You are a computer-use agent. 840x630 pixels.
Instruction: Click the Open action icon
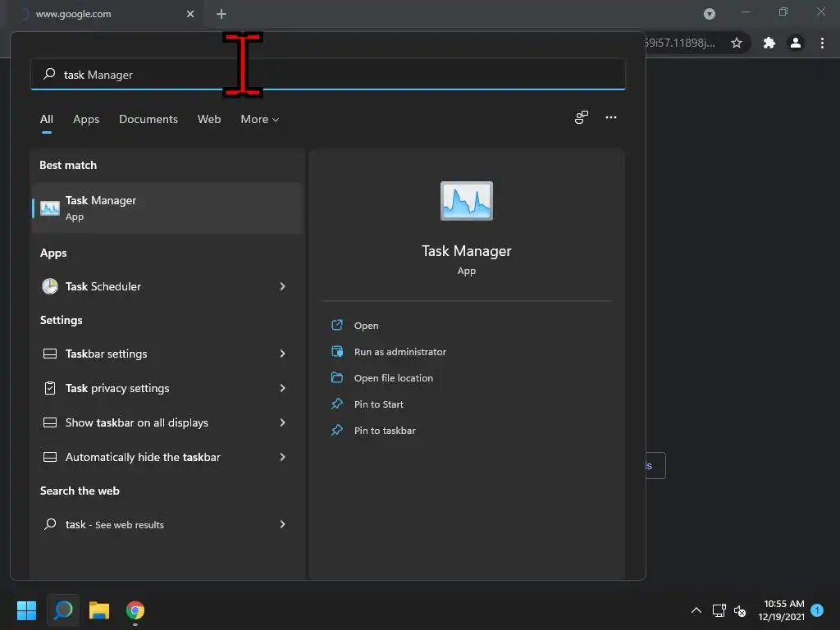tap(337, 325)
